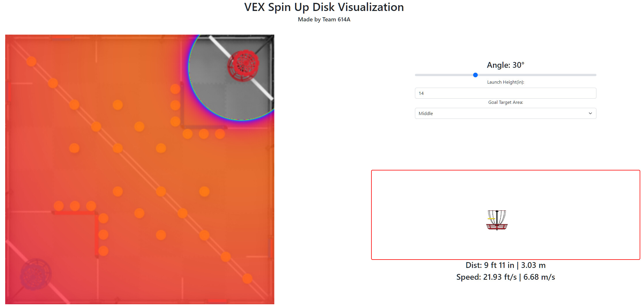Click the red high goal on field
Screen dimensions: 644x308
[243, 66]
